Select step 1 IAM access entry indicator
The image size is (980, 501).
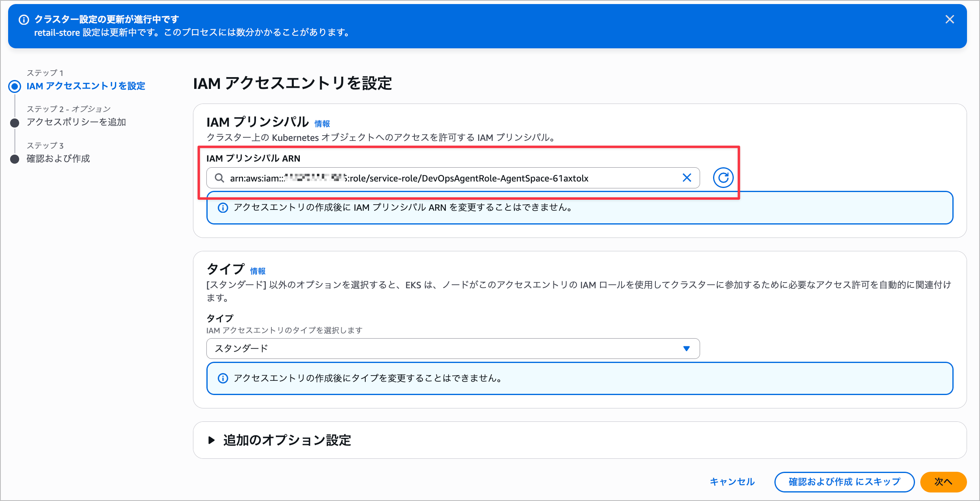[15, 86]
